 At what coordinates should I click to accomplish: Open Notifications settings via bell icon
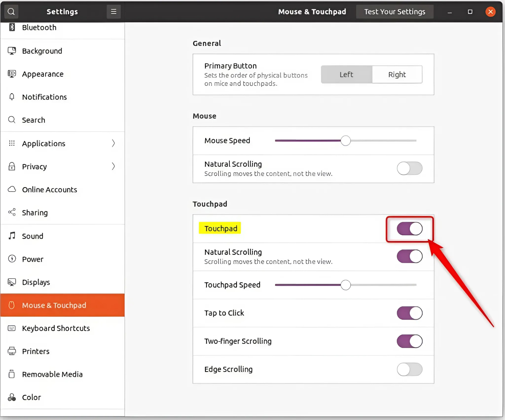(12, 97)
